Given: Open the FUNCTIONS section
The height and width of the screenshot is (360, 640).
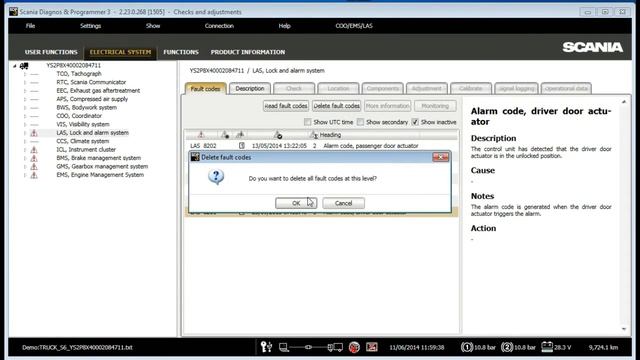Looking at the screenshot, I should tap(181, 52).
